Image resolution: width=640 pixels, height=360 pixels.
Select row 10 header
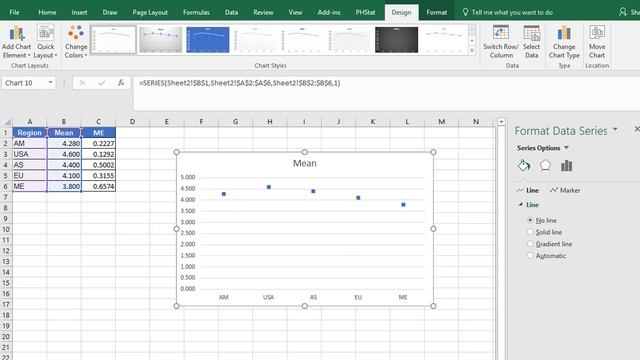6,229
